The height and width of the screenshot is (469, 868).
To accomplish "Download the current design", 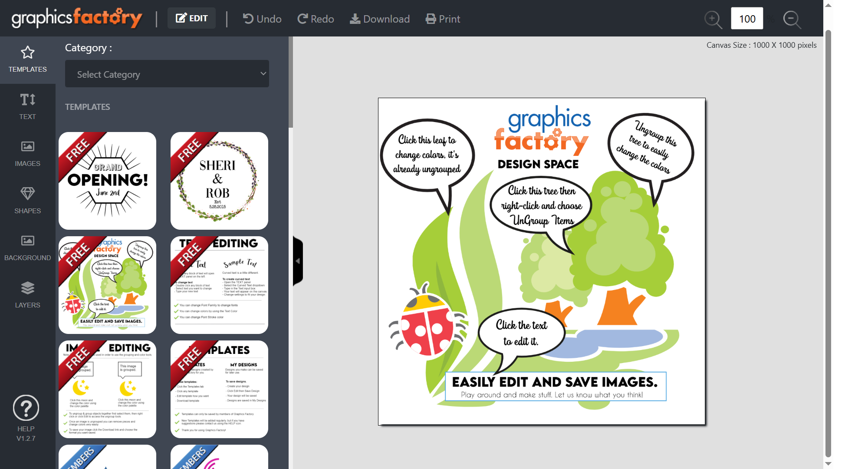I will pos(379,19).
